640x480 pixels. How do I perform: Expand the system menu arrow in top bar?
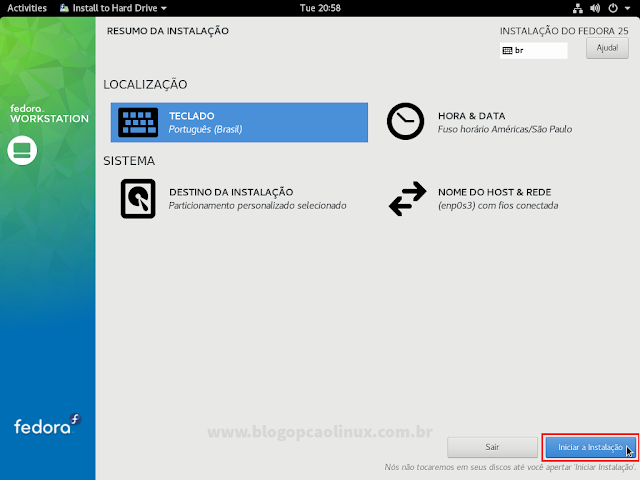point(627,8)
